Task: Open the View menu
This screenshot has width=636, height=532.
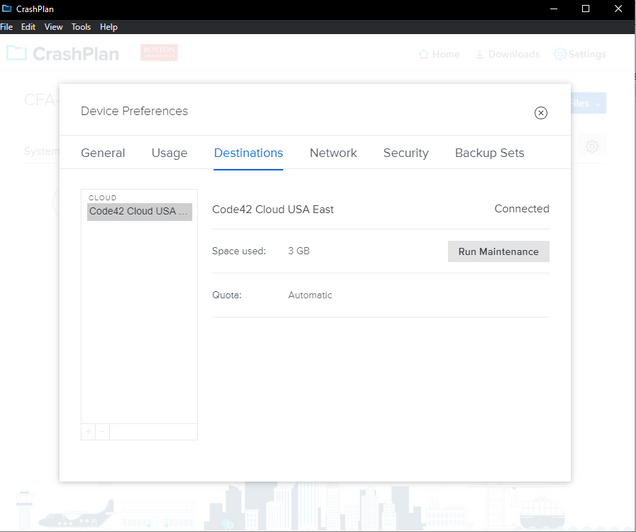Action: [54, 27]
